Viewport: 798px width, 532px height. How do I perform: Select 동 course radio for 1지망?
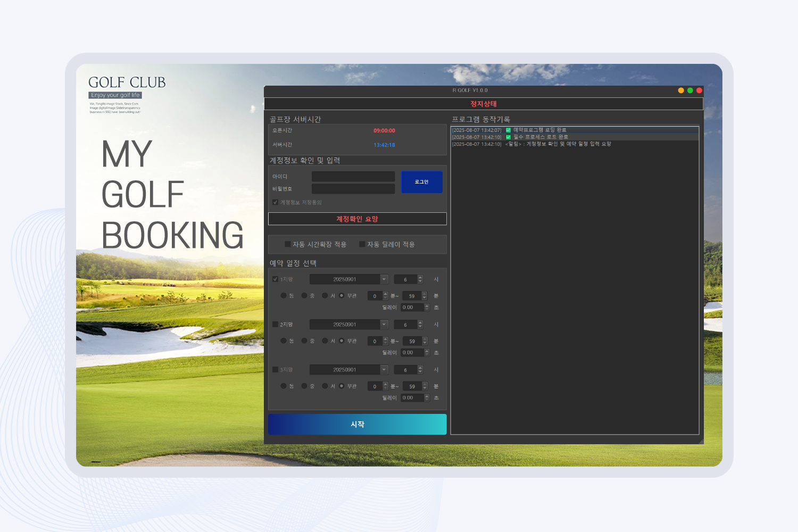tap(284, 296)
